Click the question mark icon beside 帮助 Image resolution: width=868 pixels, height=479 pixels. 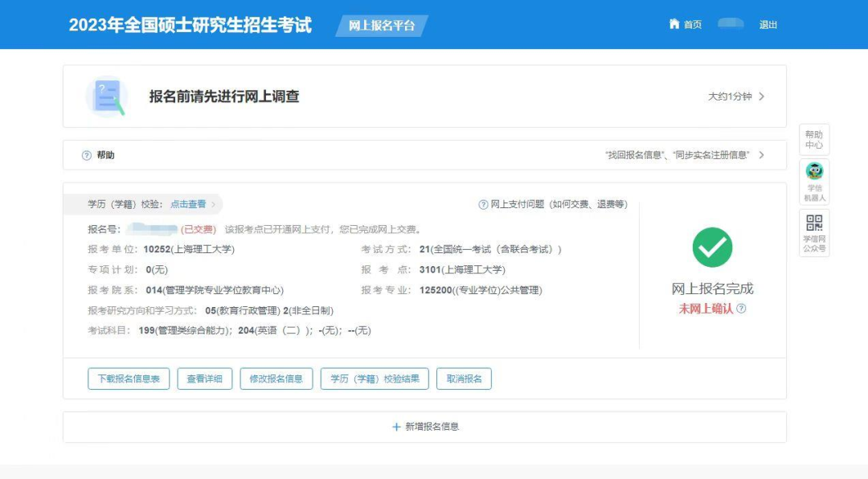pos(86,156)
